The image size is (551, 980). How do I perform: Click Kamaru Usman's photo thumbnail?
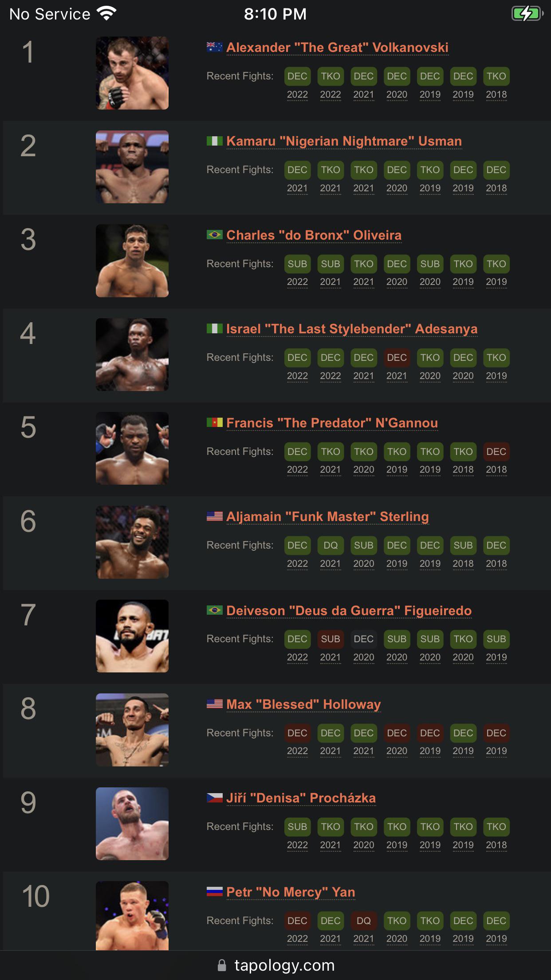click(x=132, y=167)
